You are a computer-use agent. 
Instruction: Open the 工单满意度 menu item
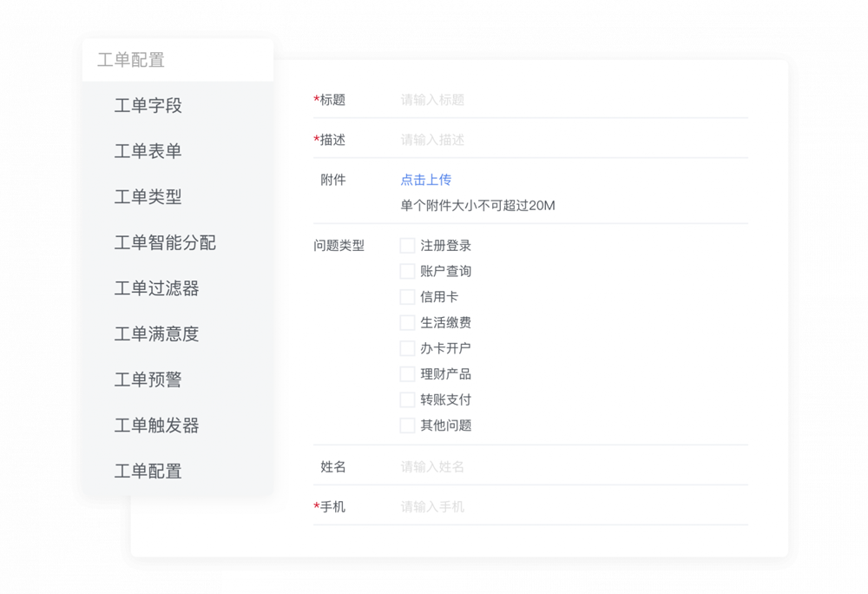[156, 333]
